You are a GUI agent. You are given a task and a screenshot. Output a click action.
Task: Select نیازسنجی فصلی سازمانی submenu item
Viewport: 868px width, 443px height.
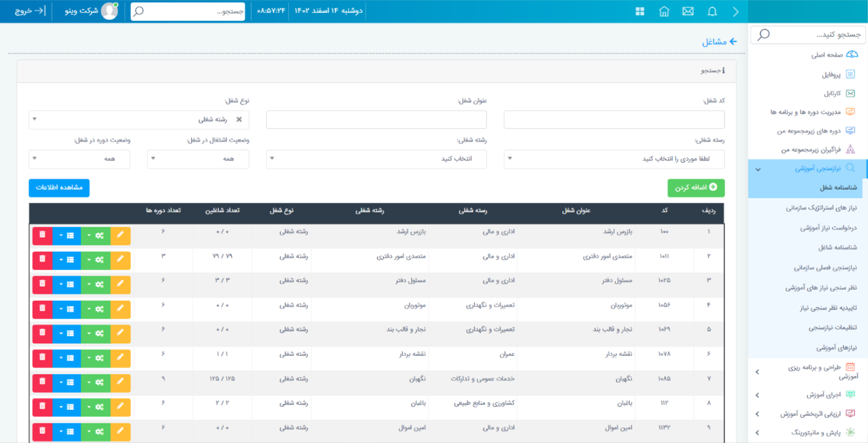[825, 268]
